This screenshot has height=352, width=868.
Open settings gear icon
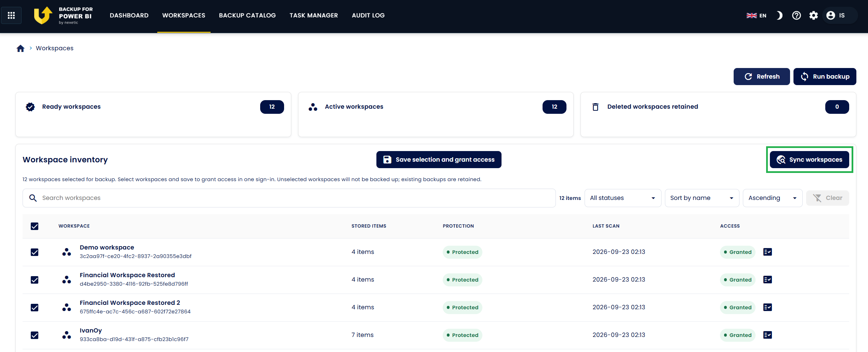(x=814, y=15)
